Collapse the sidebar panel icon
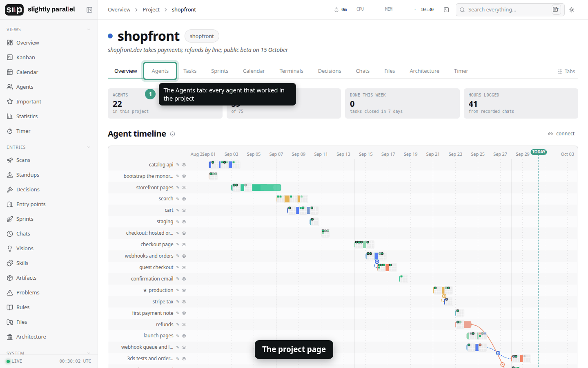Image resolution: width=588 pixels, height=368 pixels. point(89,10)
